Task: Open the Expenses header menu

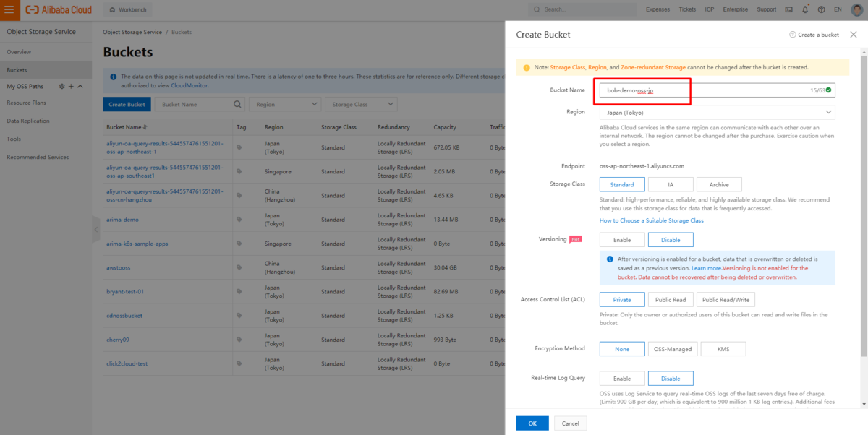Action: (x=658, y=9)
